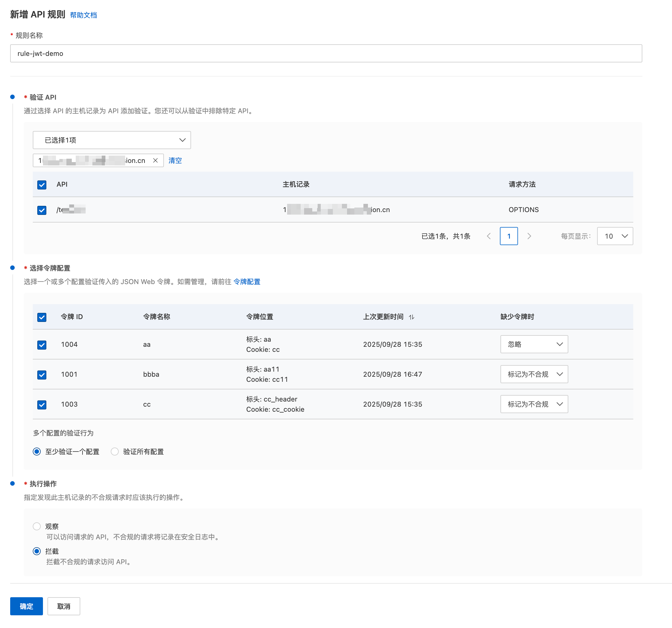
Task: Click the 确定 confirm button
Action: pyautogui.click(x=26, y=606)
